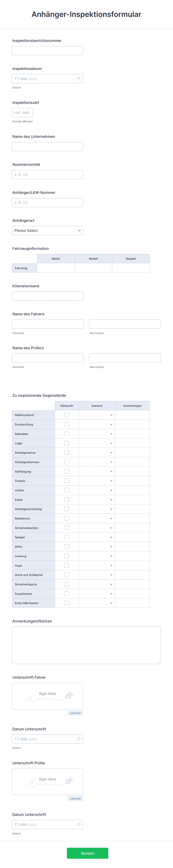Screen dimensions: 173x868
Task: Expand Zustand dropdown for Druckprüfung
Action: click(97, 425)
